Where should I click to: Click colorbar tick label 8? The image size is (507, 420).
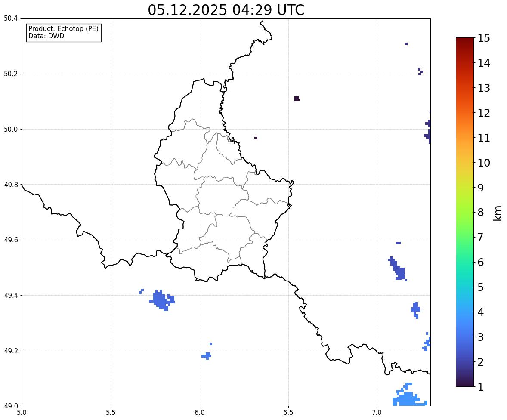[481, 213]
